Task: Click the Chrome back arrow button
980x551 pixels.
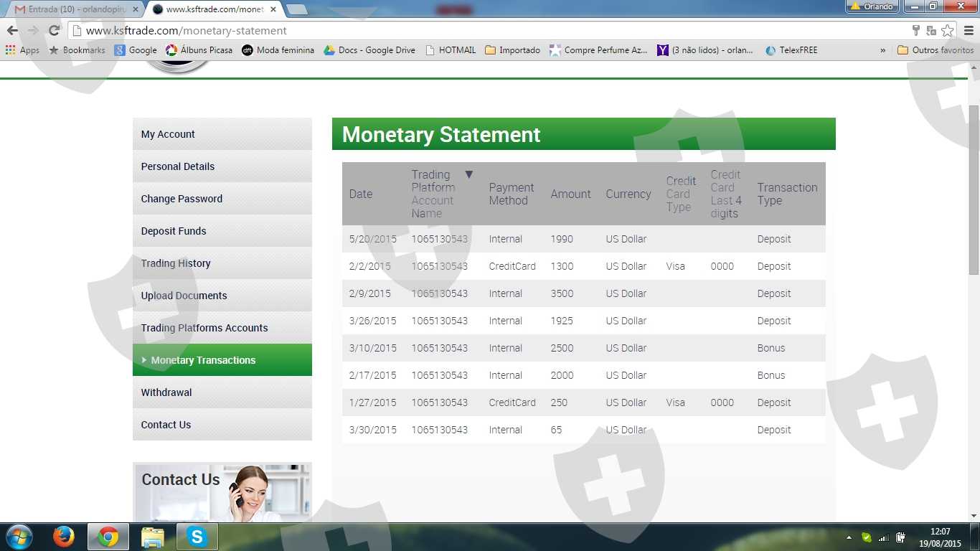Action: (x=12, y=30)
